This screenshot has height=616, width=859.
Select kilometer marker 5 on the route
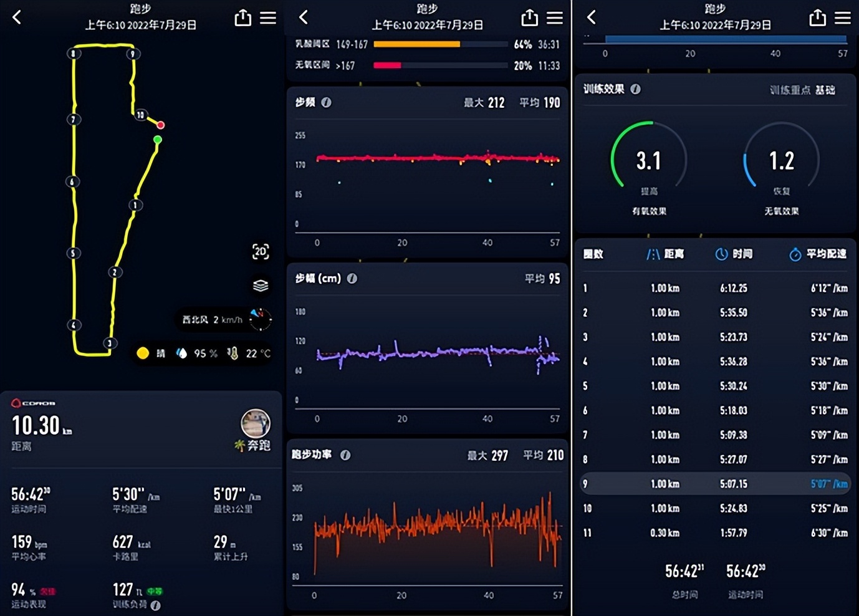73,253
